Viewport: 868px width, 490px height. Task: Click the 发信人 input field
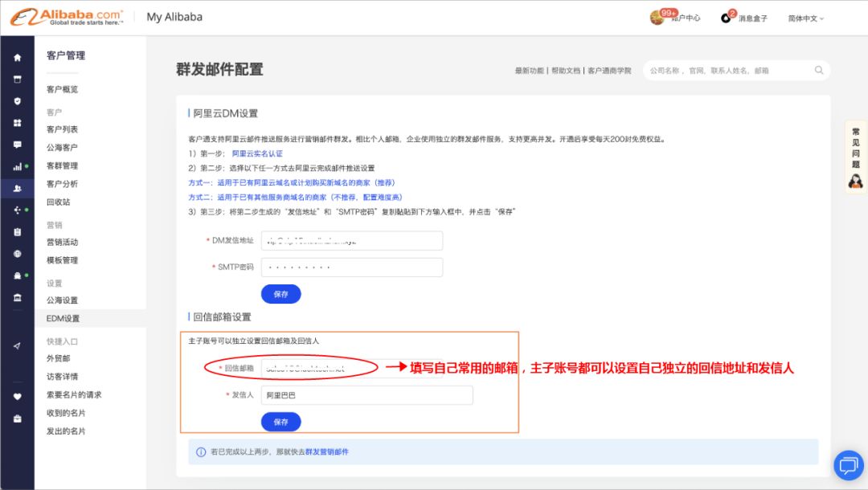click(366, 395)
